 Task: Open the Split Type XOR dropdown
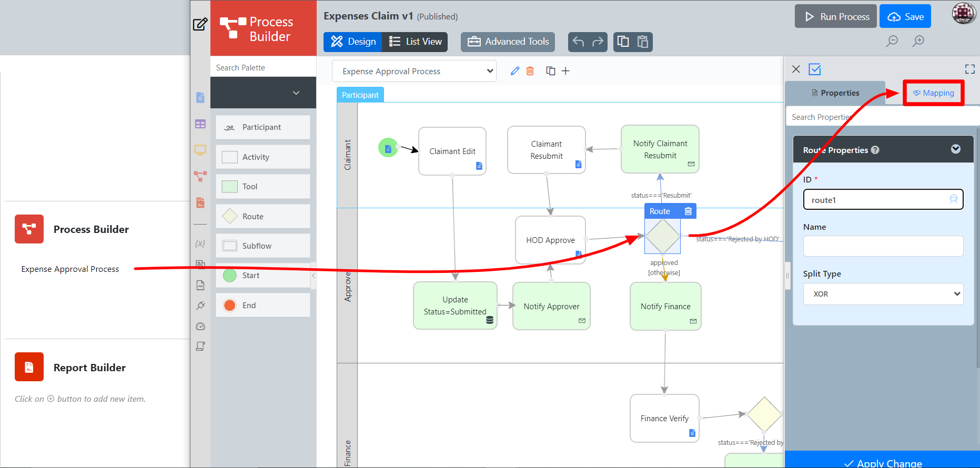point(883,294)
